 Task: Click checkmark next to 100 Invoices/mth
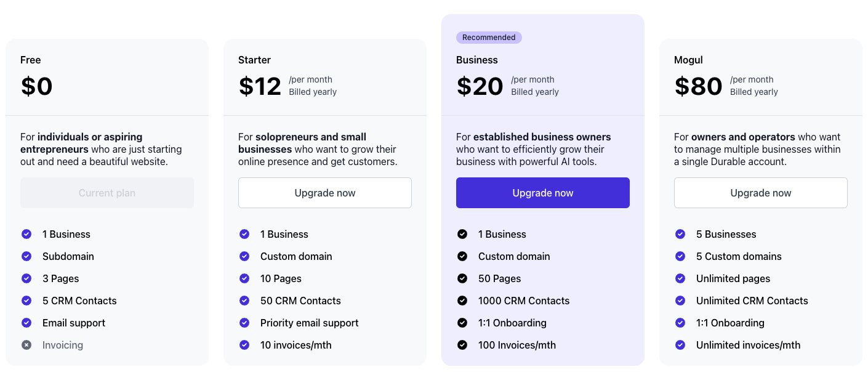(462, 345)
